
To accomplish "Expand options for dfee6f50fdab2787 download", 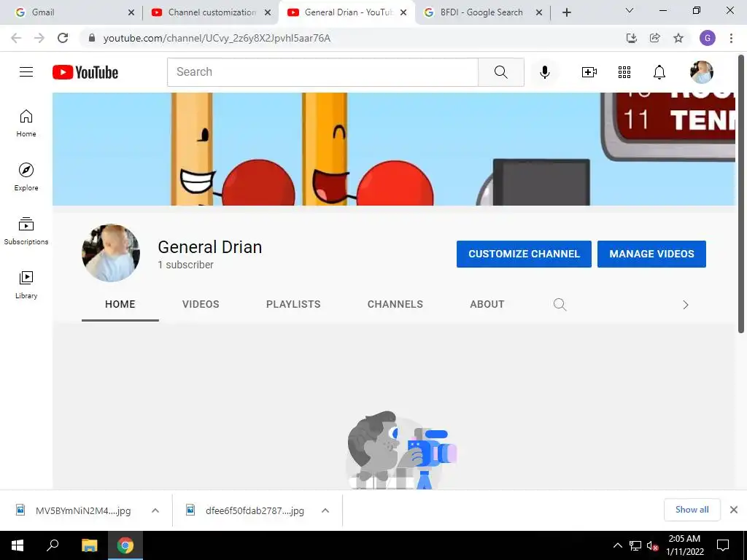I will tap(325, 510).
